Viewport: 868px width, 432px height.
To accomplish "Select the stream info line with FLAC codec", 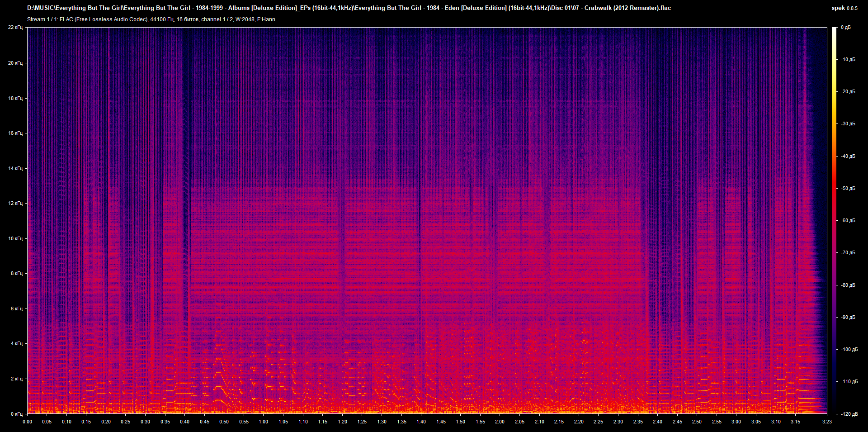I will point(151,19).
